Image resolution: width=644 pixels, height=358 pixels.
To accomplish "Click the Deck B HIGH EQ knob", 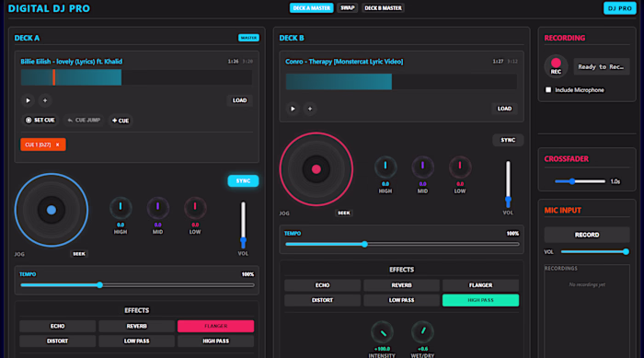I will (x=385, y=167).
